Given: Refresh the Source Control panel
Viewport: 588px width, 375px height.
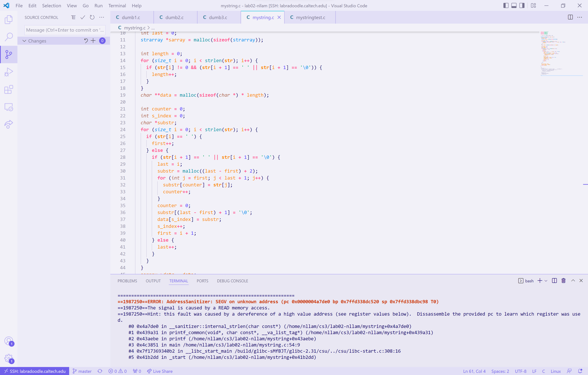Looking at the screenshot, I should (92, 17).
